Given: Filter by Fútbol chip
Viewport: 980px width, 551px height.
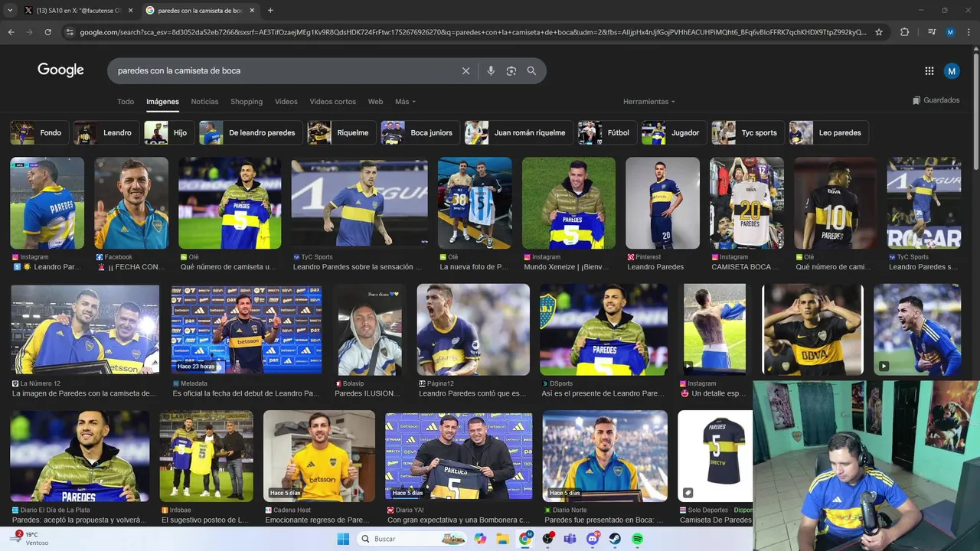Looking at the screenshot, I should point(607,132).
